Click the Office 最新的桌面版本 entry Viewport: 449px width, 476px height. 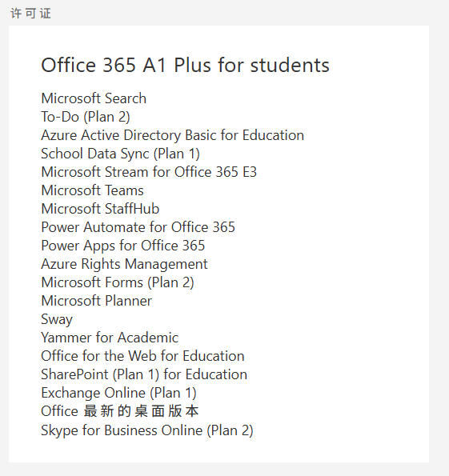coord(120,411)
